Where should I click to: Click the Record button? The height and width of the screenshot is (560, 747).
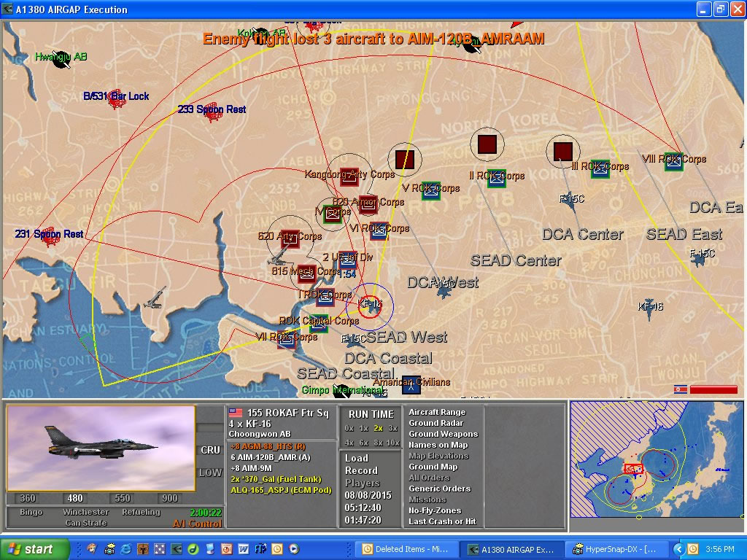coord(361,470)
